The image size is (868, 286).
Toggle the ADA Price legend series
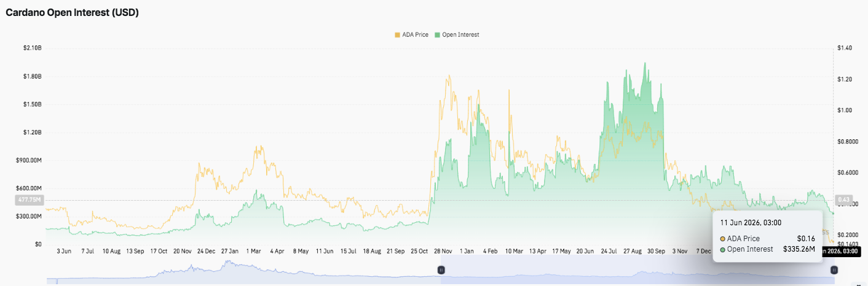click(x=412, y=35)
